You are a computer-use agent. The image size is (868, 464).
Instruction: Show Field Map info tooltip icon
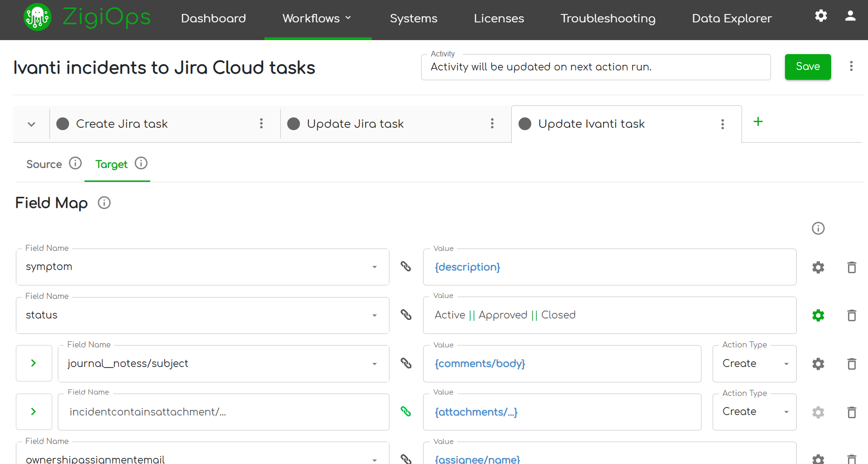(104, 203)
